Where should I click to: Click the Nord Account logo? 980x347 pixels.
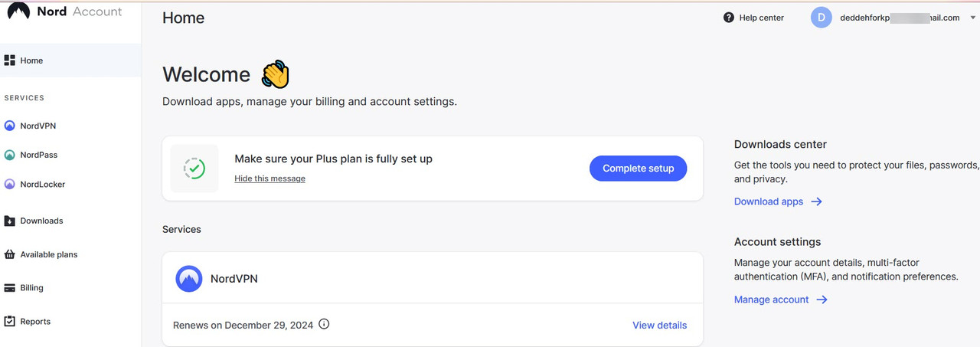(64, 11)
